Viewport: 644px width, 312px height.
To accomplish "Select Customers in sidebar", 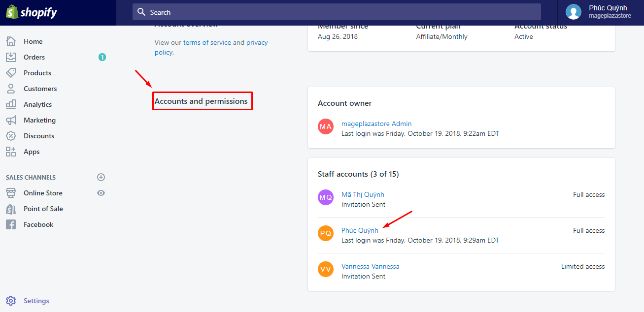I will (40, 89).
